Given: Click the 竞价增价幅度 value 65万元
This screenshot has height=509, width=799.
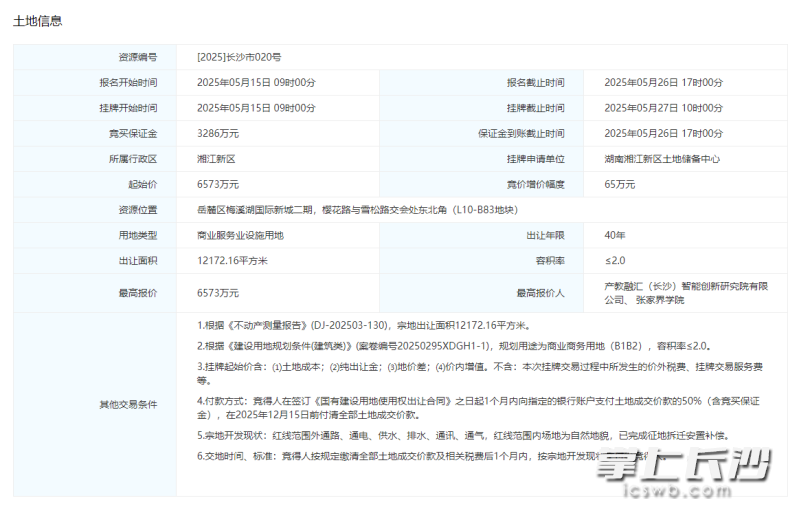Looking at the screenshot, I should tap(620, 184).
